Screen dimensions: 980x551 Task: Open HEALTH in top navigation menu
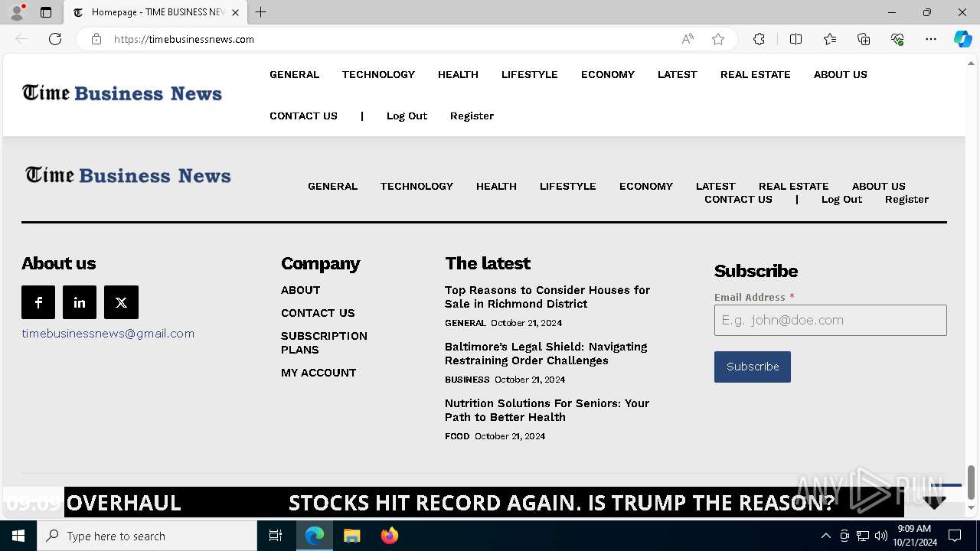458,74
